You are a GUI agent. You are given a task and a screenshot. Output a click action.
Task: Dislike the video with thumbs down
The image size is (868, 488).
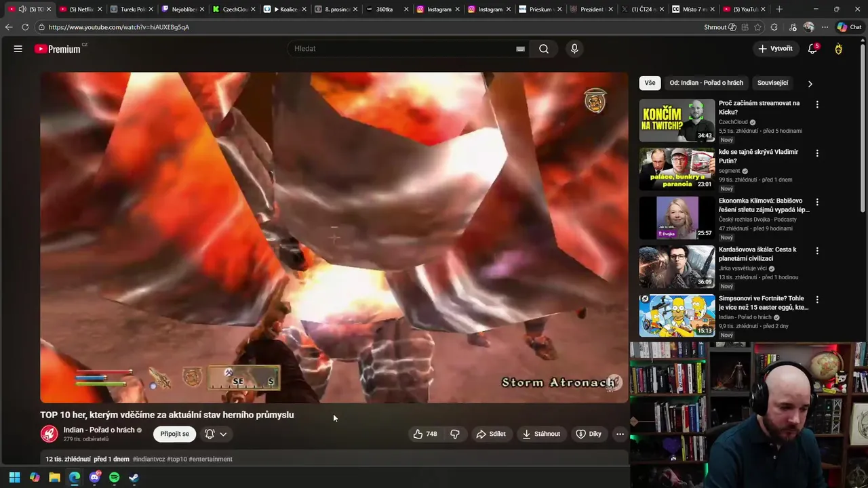pos(455,434)
